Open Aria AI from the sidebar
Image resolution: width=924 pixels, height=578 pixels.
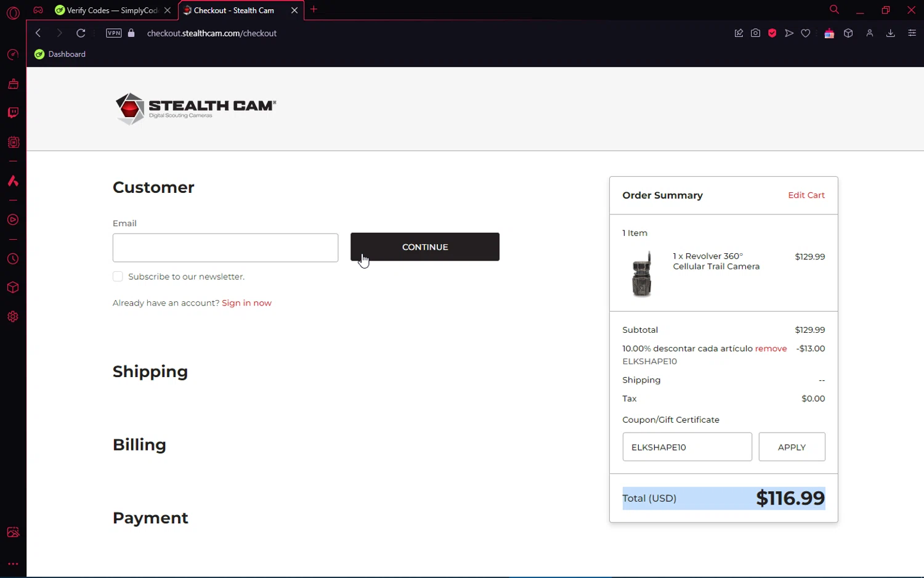[13, 181]
